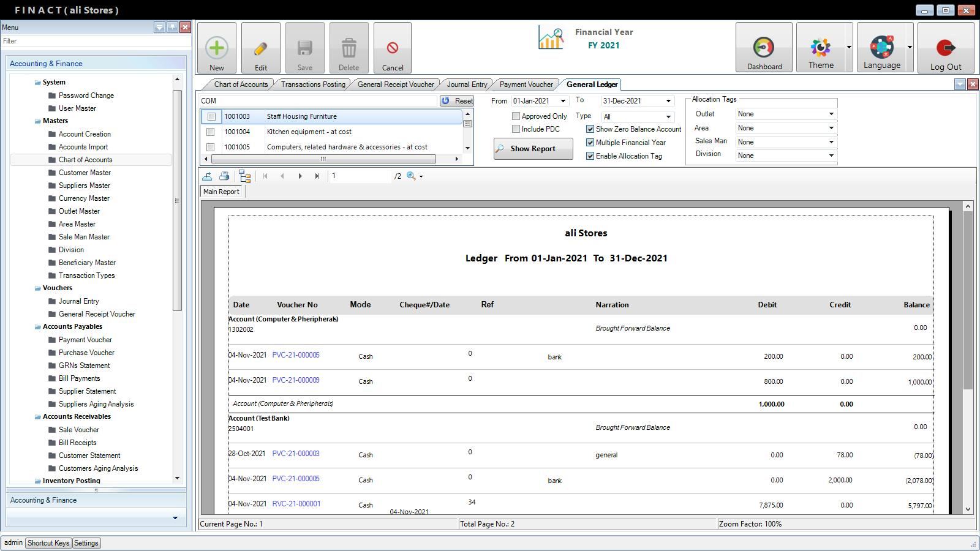
Task: Switch to the Journal Entry tab
Action: point(467,84)
